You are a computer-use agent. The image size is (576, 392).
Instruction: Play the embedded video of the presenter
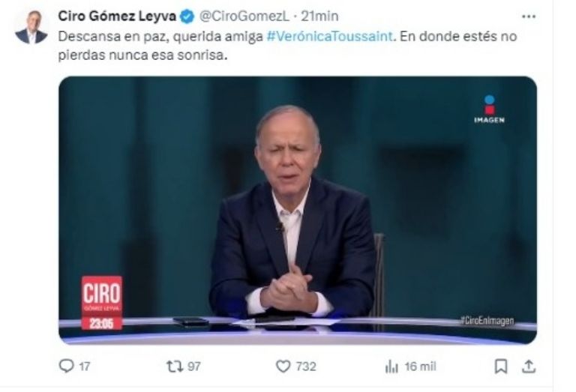(x=298, y=211)
